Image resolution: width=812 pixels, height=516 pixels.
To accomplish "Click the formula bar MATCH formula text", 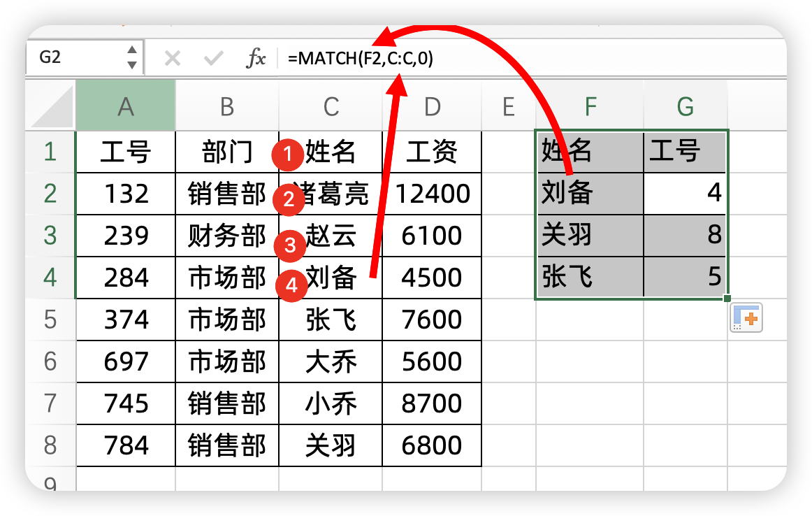I will click(x=361, y=58).
